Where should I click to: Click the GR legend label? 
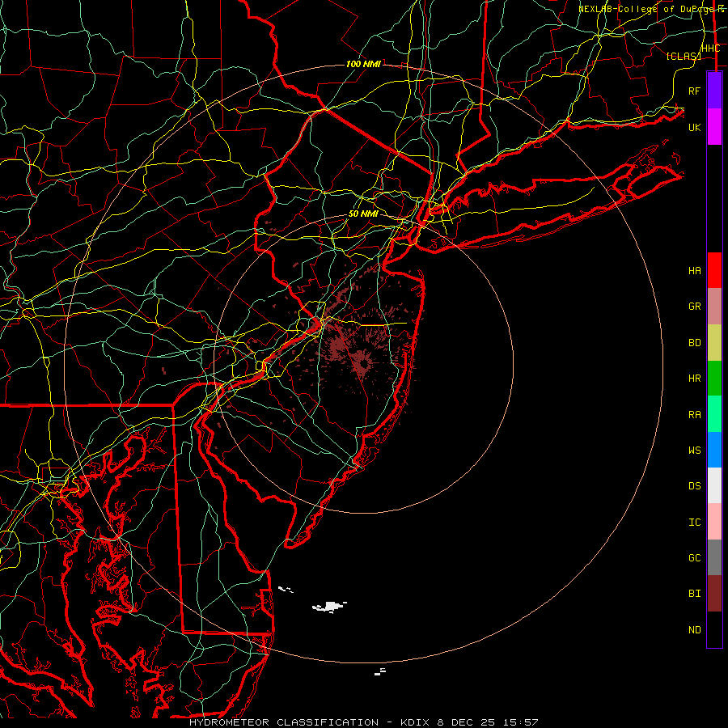pyautogui.click(x=694, y=307)
